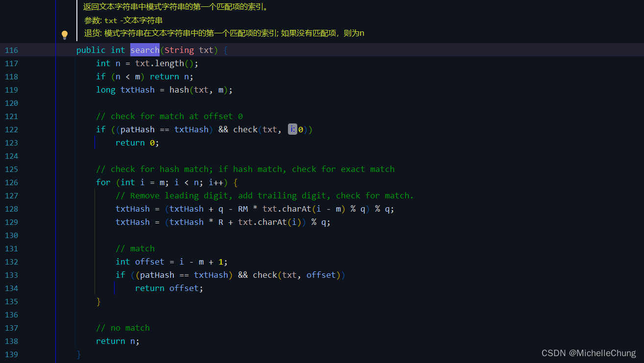Image resolution: width=644 pixels, height=363 pixels.
Task: Open the yellow lightbulb quick-fix icon
Action: pyautogui.click(x=64, y=35)
